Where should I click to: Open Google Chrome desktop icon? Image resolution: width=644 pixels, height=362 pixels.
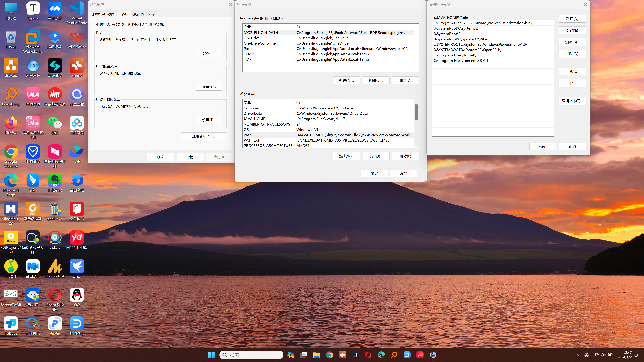coord(11,157)
